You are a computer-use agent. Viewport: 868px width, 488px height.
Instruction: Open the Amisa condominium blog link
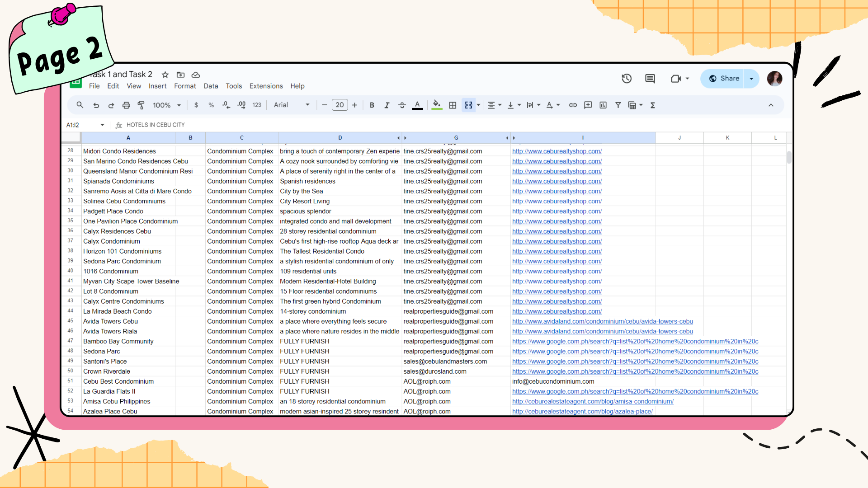pos(593,401)
